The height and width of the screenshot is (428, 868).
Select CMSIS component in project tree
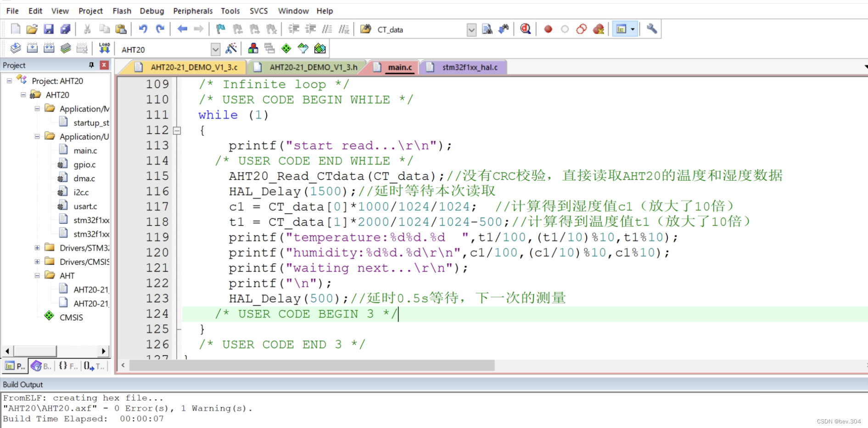pyautogui.click(x=71, y=317)
